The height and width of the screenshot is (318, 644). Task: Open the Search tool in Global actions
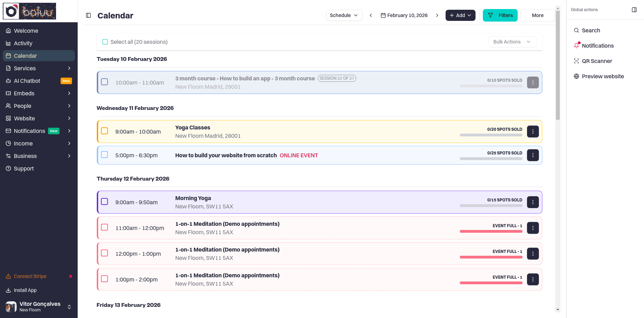pos(591,30)
